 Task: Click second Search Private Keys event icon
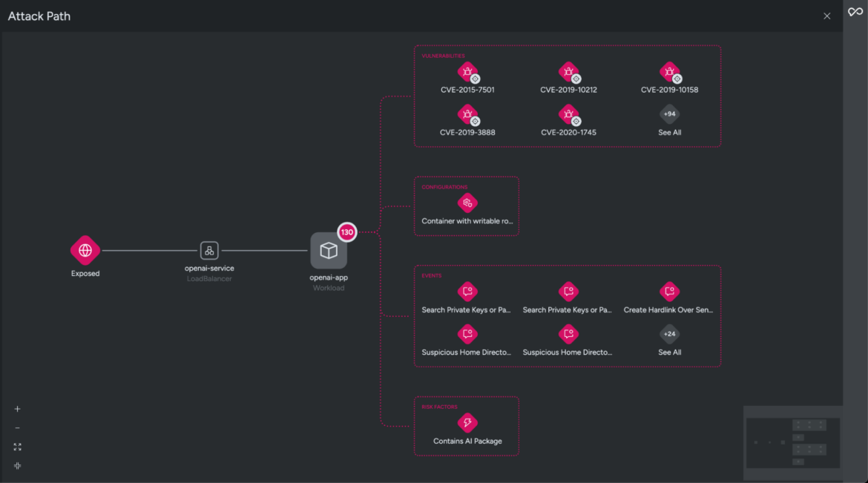point(568,292)
